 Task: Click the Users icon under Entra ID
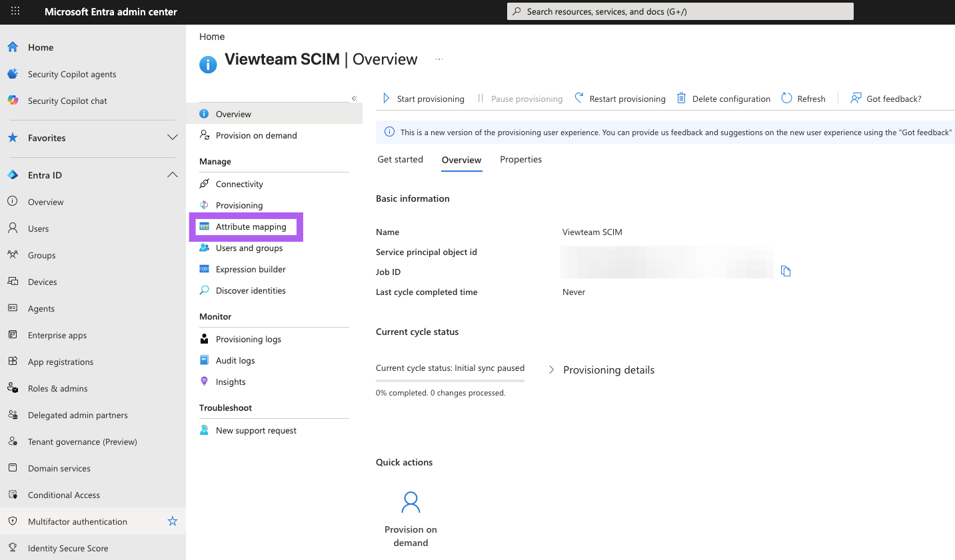pyautogui.click(x=13, y=228)
